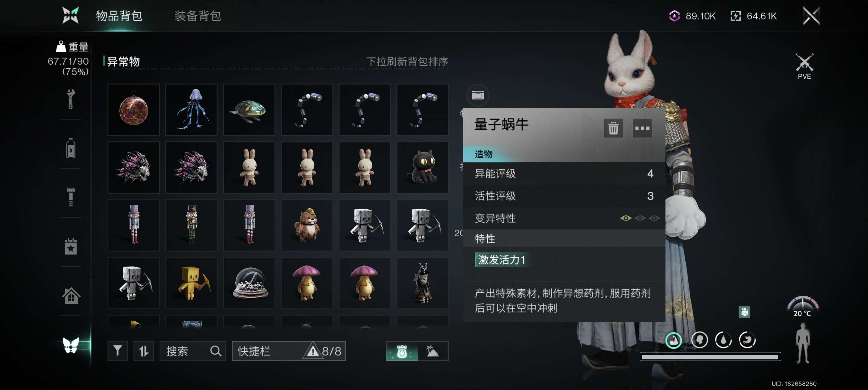The width and height of the screenshot is (868, 390).
Task: Open the three-dot more options menu
Action: (x=642, y=128)
